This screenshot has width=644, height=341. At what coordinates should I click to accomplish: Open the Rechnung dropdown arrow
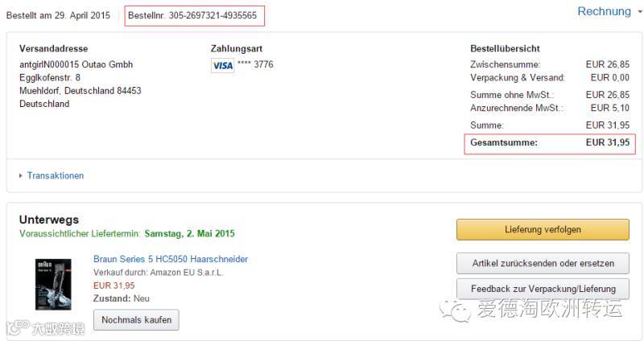point(639,12)
